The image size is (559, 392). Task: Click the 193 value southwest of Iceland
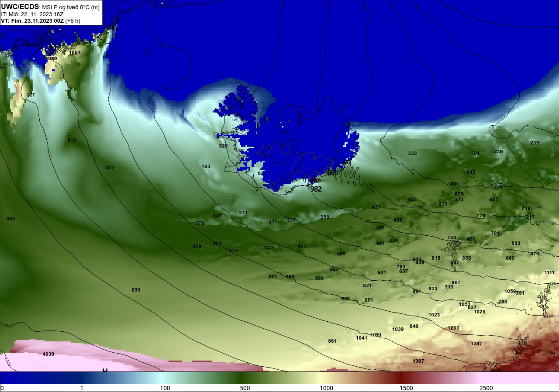(x=206, y=166)
